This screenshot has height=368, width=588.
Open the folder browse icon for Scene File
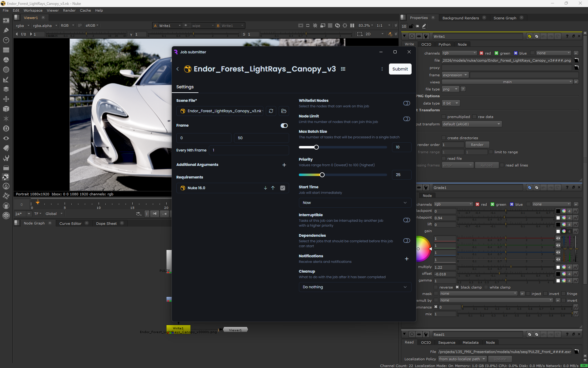[x=284, y=111]
